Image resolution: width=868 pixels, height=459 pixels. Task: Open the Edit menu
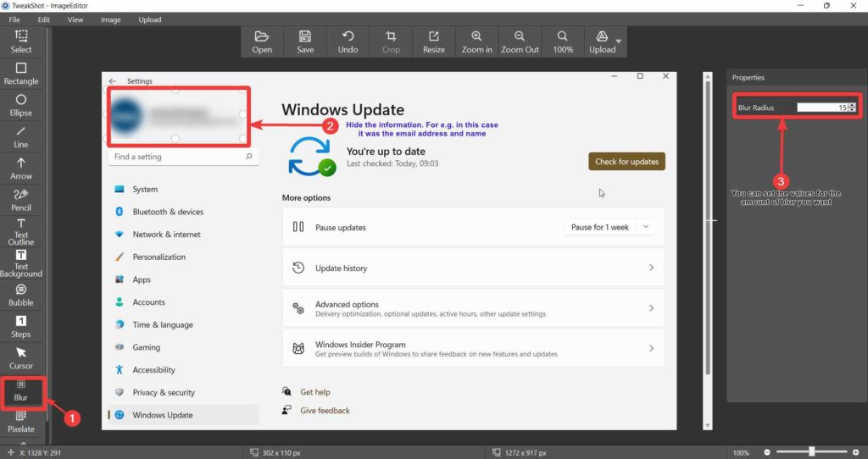pyautogui.click(x=44, y=19)
